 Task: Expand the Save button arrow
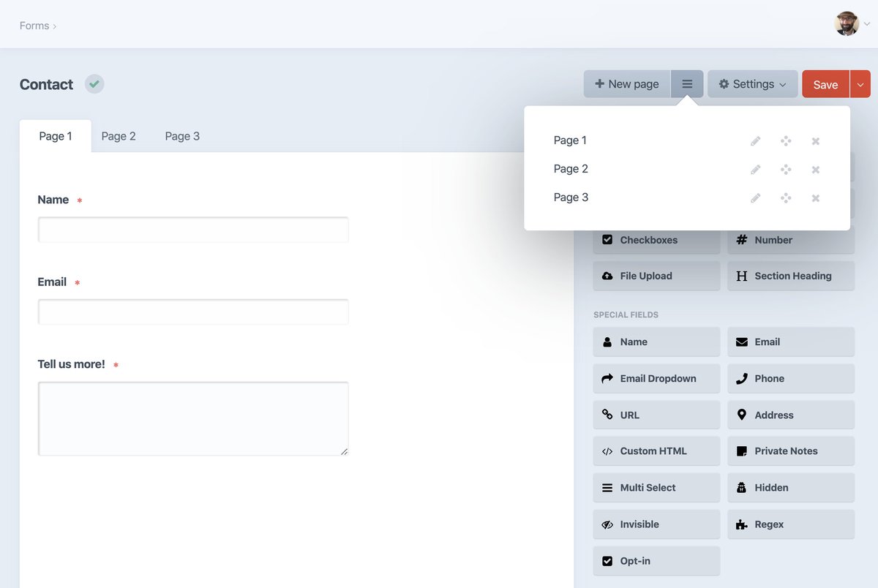[x=860, y=83]
